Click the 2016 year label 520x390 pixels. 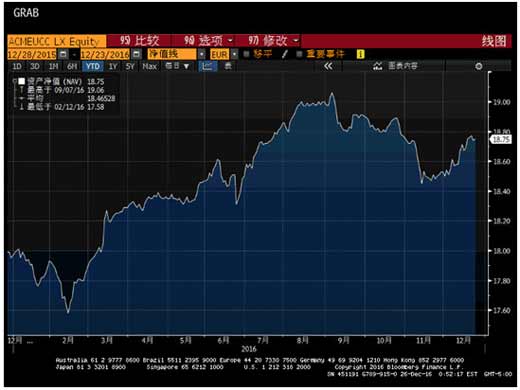coord(249,349)
